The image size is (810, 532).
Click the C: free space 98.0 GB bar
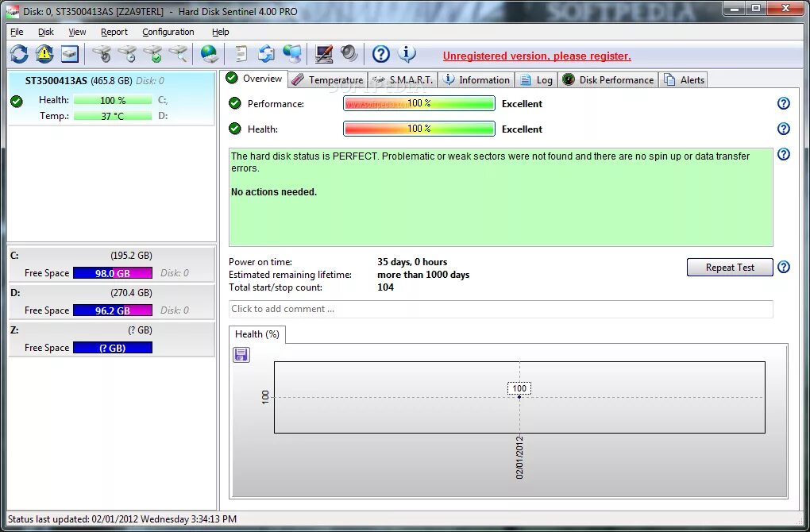113,272
